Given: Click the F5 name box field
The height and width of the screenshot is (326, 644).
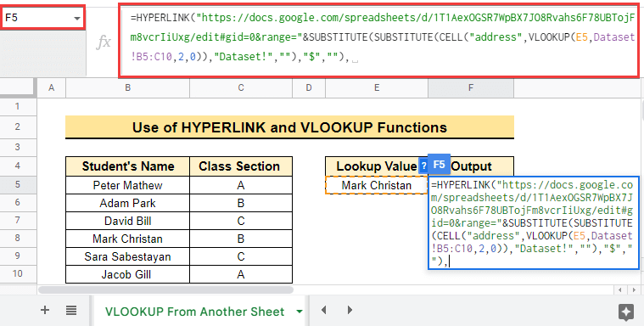Looking at the screenshot, I should click(43, 18).
